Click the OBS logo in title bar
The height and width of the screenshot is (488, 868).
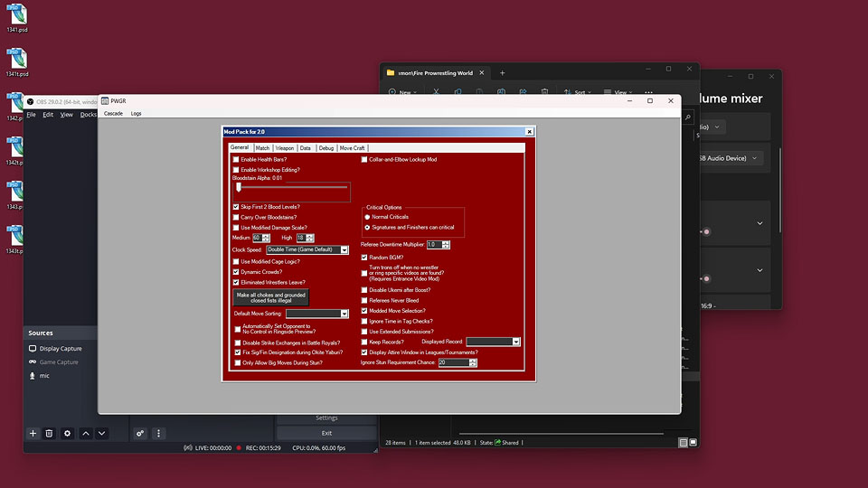pos(30,102)
